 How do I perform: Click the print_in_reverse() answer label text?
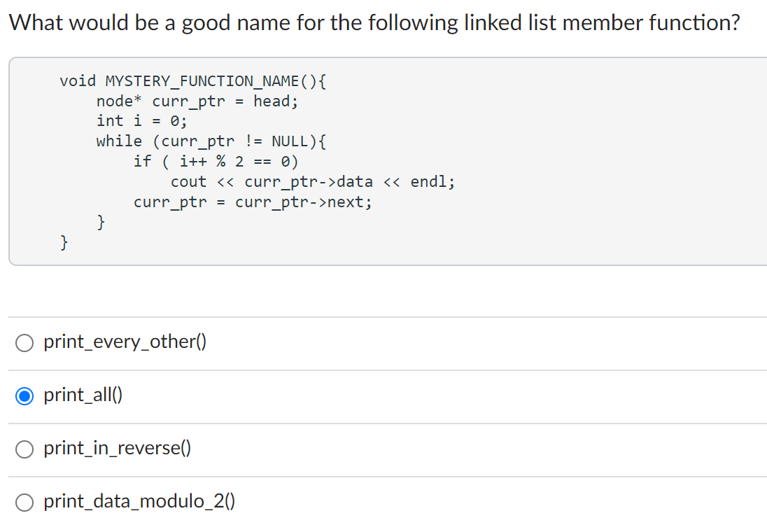[x=117, y=448]
